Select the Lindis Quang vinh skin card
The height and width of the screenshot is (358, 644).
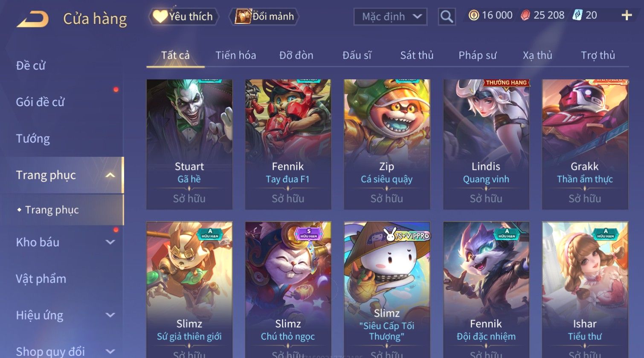(x=486, y=144)
